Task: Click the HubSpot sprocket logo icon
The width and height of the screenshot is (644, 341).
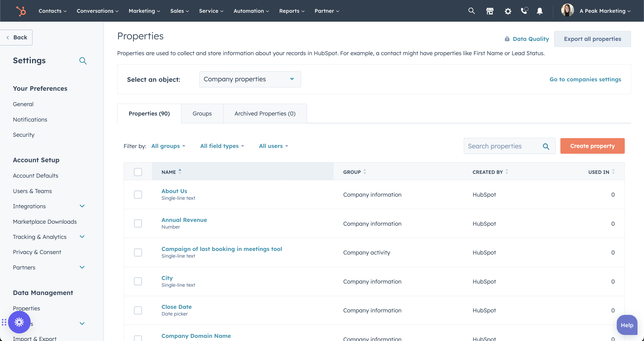Action: click(20, 11)
